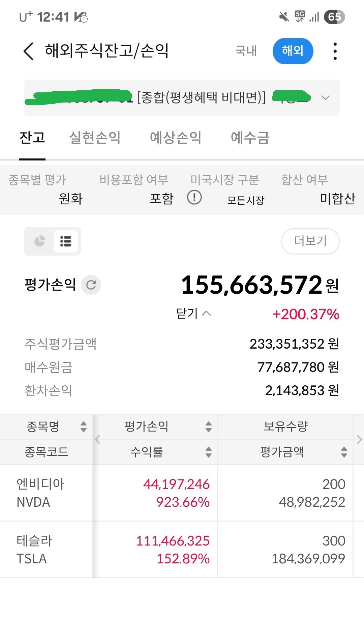Image resolution: width=364 pixels, height=619 pixels.
Task: Toggle 합산 여부 미합산 setting
Action: click(x=318, y=190)
